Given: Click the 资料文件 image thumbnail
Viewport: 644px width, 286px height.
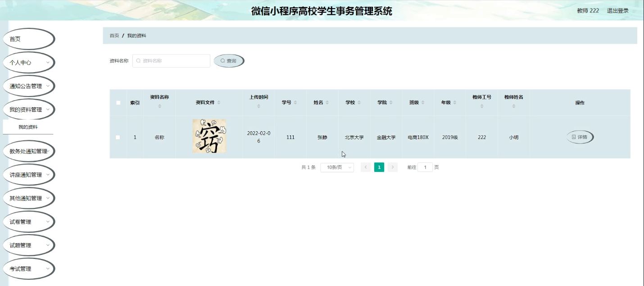Looking at the screenshot, I should tap(209, 136).
